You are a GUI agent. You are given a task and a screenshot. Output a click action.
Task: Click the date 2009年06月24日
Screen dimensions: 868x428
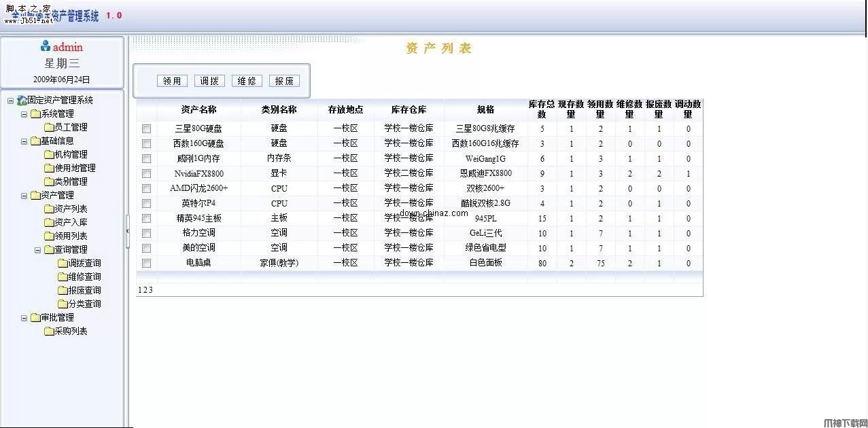click(61, 79)
